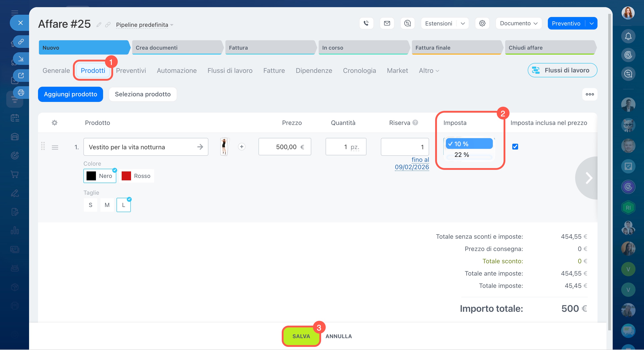Click the settings gear next to Estensioni

[x=482, y=23]
